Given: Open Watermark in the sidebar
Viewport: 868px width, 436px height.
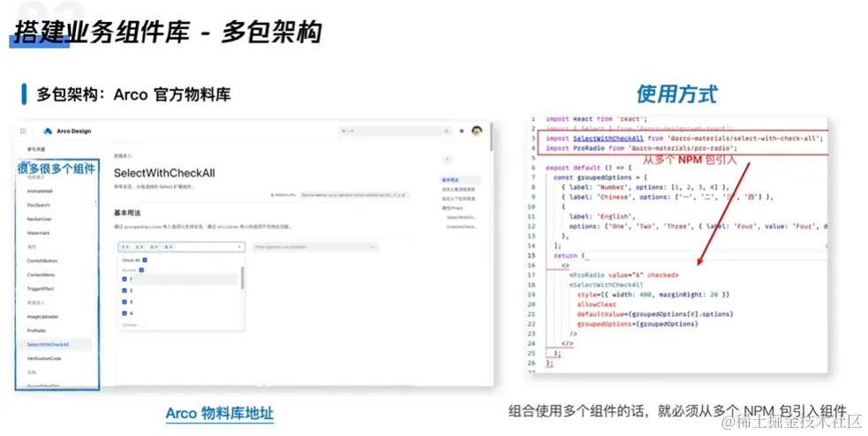Looking at the screenshot, I should click(x=38, y=233).
